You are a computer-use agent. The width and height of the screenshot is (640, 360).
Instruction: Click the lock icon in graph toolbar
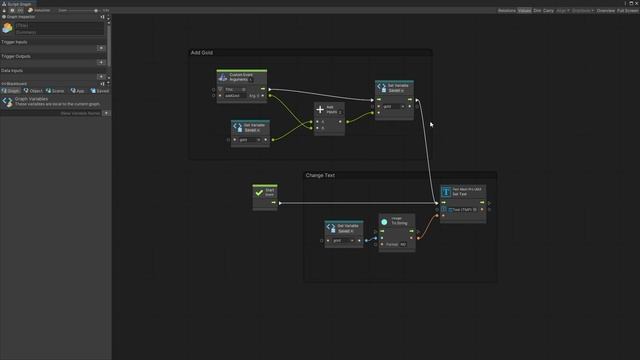click(4, 10)
